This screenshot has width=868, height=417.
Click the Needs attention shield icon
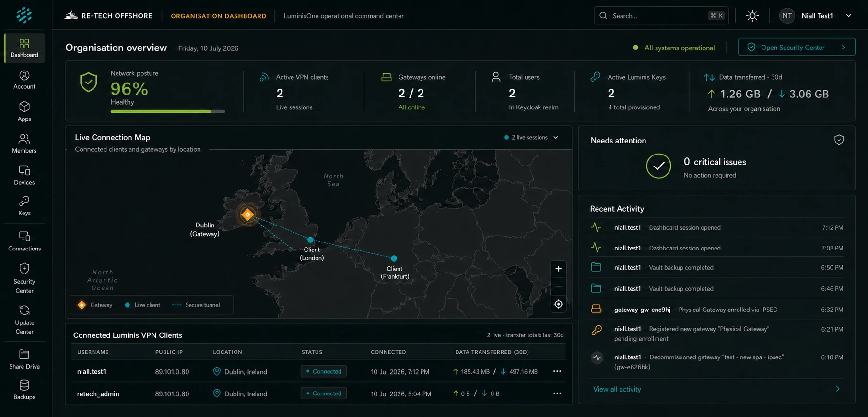pyautogui.click(x=839, y=140)
